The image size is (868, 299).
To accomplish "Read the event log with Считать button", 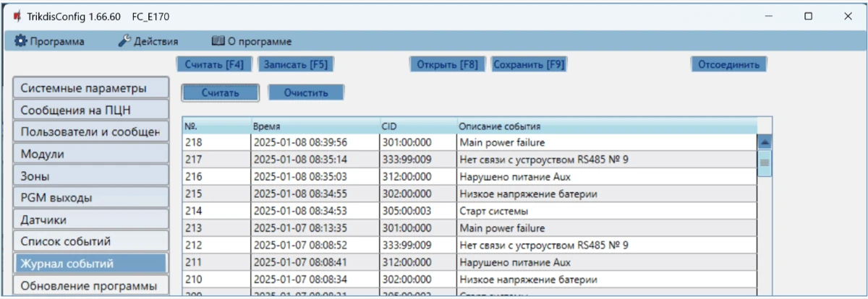I will pyautogui.click(x=220, y=92).
